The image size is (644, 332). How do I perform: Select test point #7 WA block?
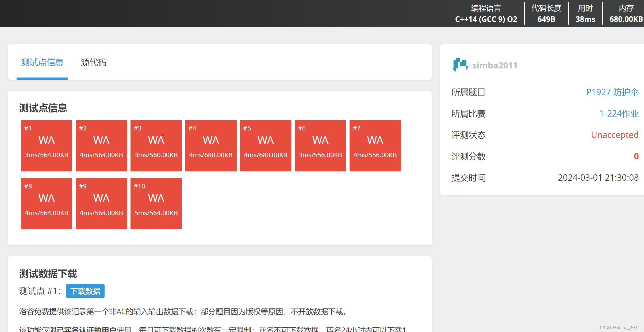[x=375, y=145]
